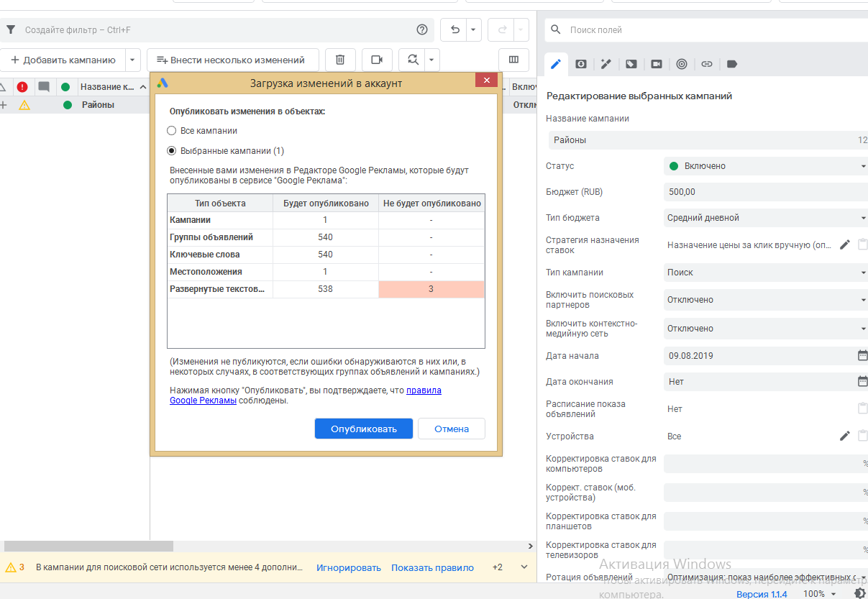Click the Ключевые слова row label
868x599 pixels.
pyautogui.click(x=205, y=255)
